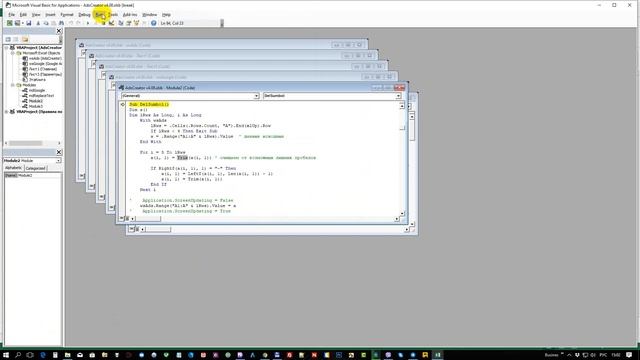This screenshot has width=640, height=360.
Task: Click the View Microsoft Excel toolbar icon
Action: pos(9,23)
